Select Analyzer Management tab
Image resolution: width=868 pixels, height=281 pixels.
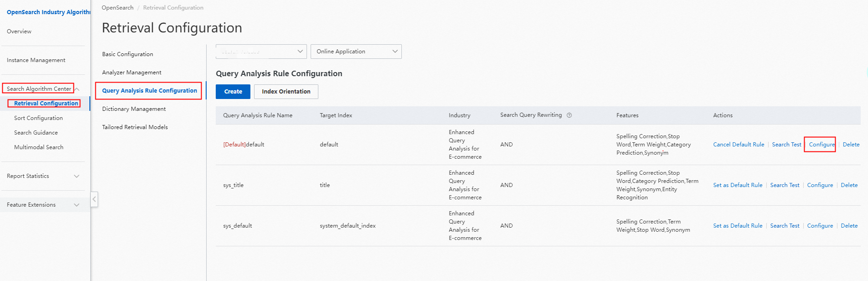click(x=131, y=73)
